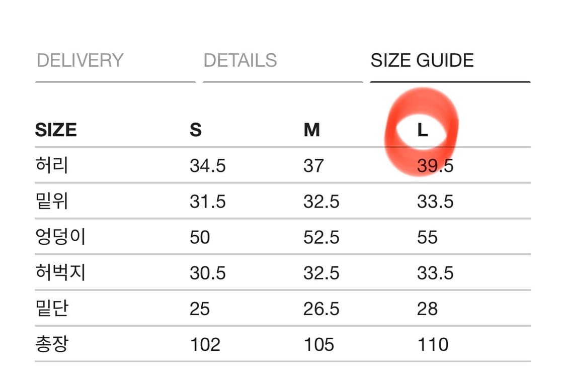Select the SIZE GUIDE tab

click(422, 61)
